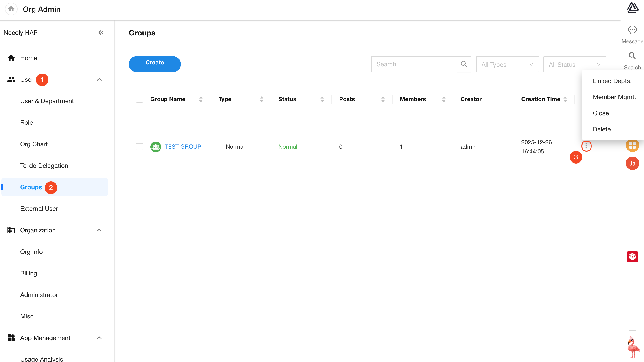Sort by Group Name column arrows
Image resolution: width=644 pixels, height=362 pixels.
point(201,99)
